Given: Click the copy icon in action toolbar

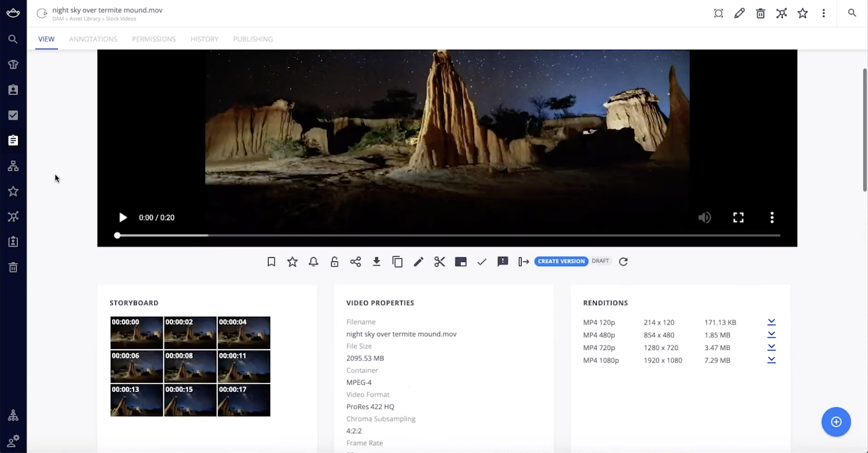Looking at the screenshot, I should [398, 262].
